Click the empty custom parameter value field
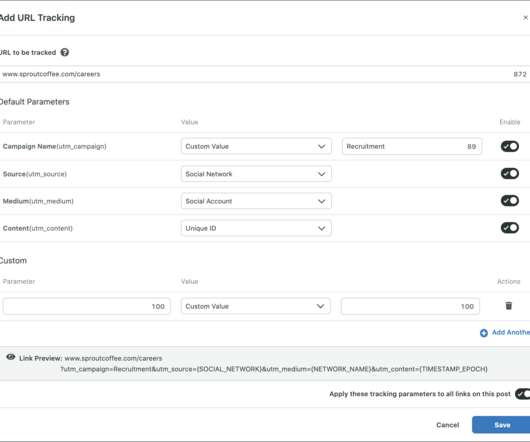 click(410, 306)
